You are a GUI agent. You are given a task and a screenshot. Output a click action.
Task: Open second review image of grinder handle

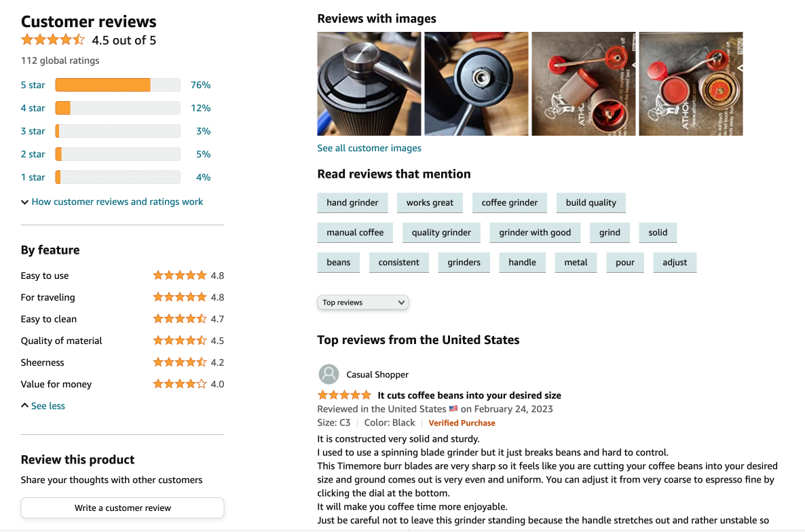point(476,84)
